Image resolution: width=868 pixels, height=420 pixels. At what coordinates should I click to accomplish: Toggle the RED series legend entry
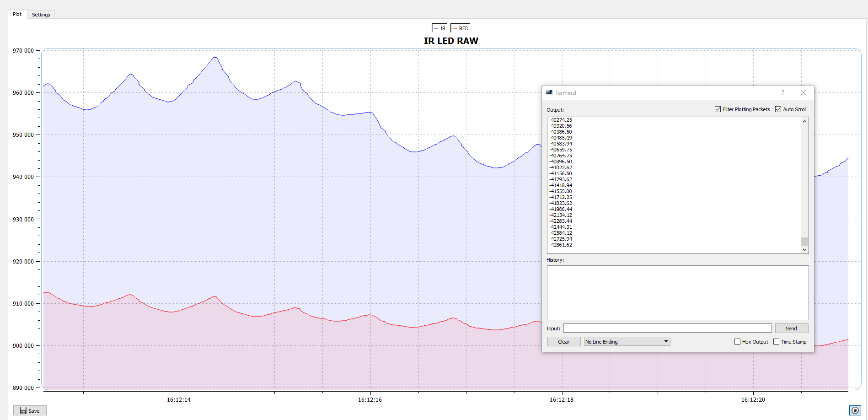[460, 28]
